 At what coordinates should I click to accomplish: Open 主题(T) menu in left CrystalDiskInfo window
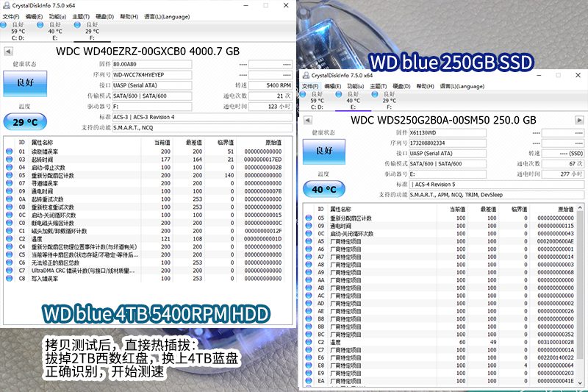[x=81, y=16]
